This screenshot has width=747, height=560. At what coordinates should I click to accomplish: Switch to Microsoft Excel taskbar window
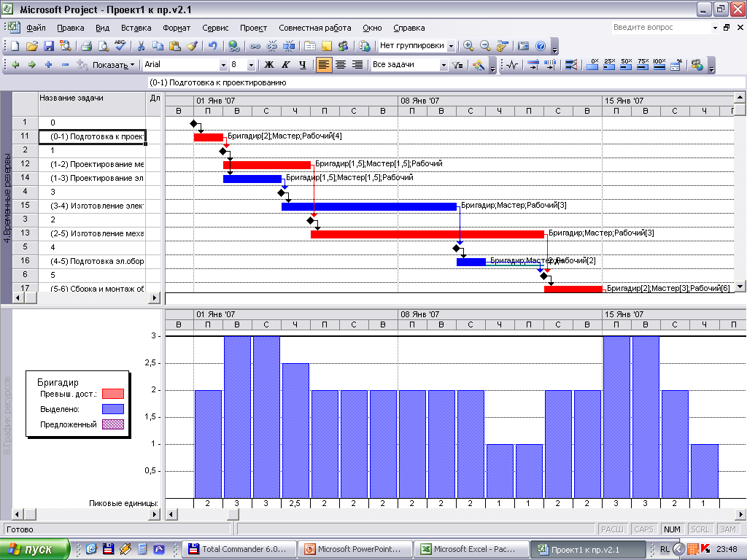point(471,549)
